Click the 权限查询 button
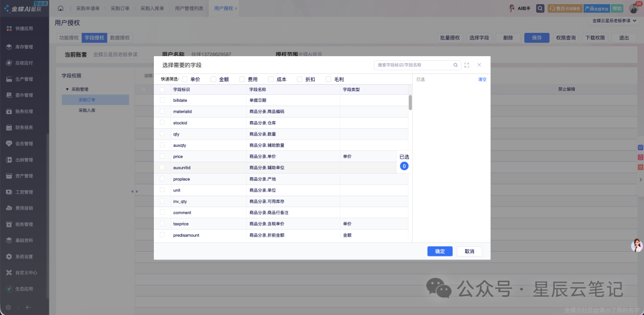 566,38
